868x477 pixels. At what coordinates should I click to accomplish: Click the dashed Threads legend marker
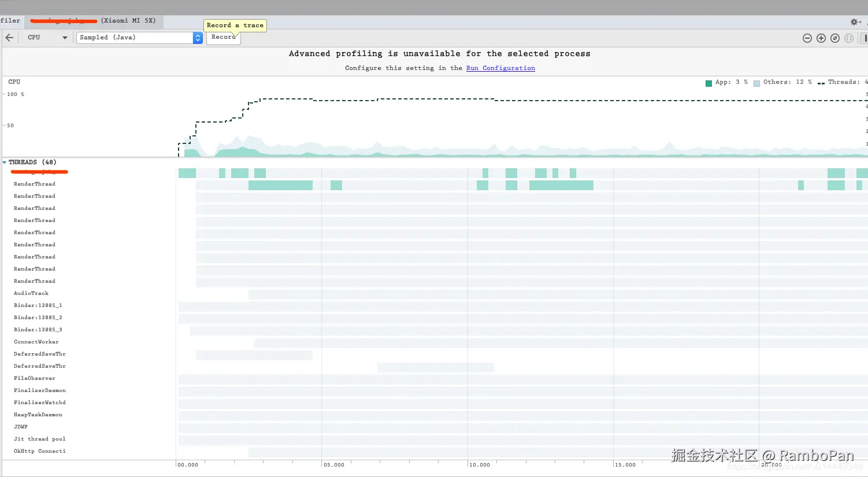821,83
